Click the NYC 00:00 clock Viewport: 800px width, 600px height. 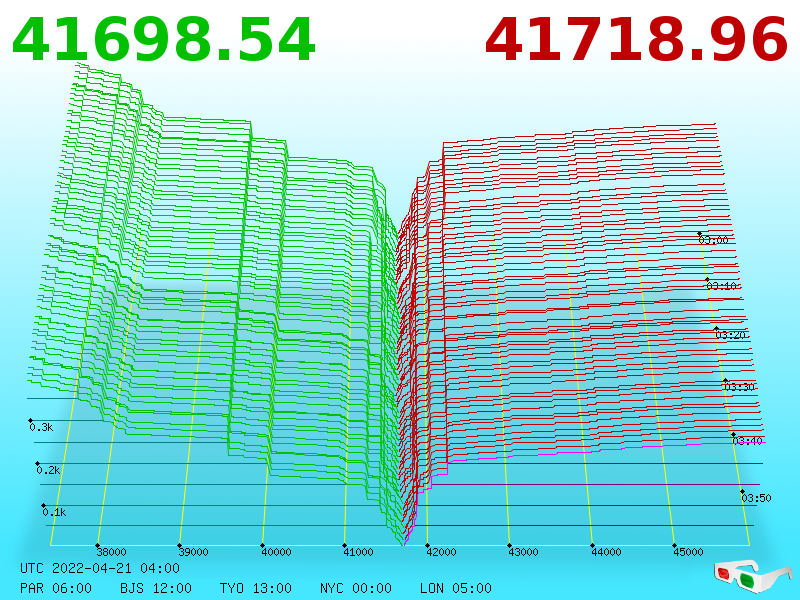356,588
